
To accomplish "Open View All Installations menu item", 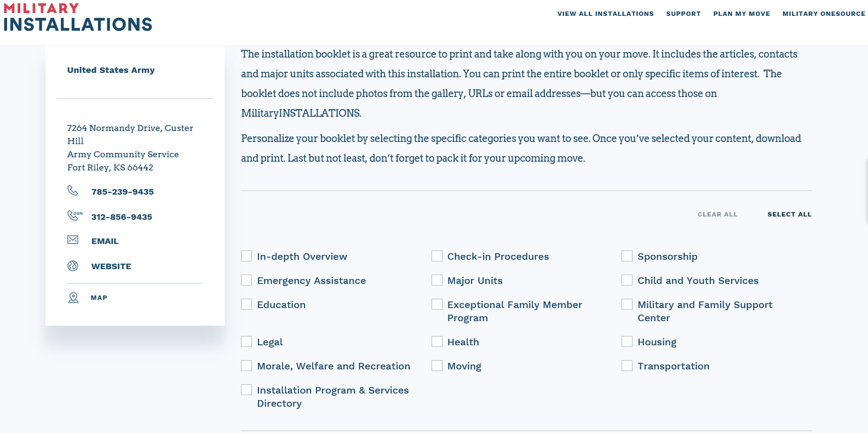I will pos(606,14).
